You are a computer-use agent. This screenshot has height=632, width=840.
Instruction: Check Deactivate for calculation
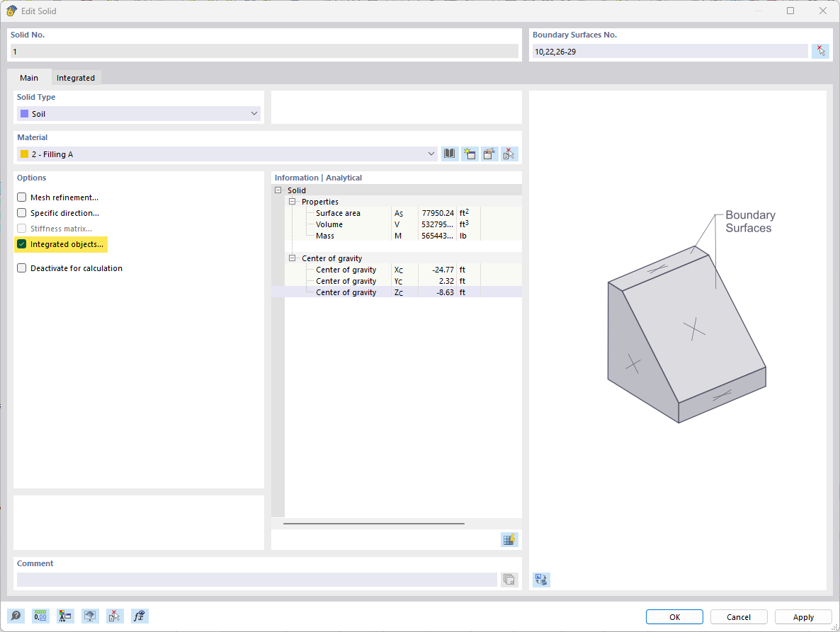(x=21, y=268)
